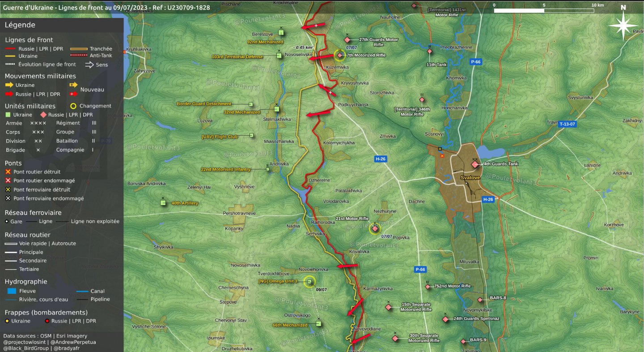Click the 66th Mechanized unit marker

pyautogui.click(x=318, y=323)
